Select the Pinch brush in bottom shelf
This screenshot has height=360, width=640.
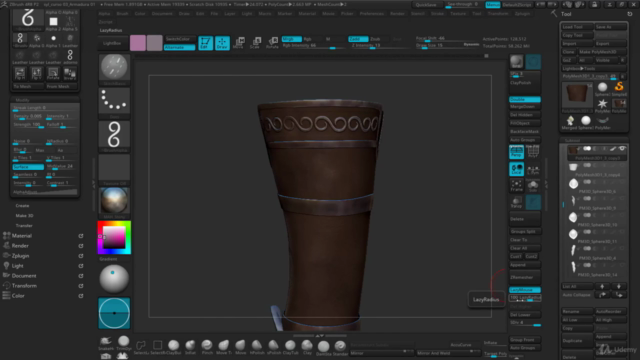click(x=207, y=347)
